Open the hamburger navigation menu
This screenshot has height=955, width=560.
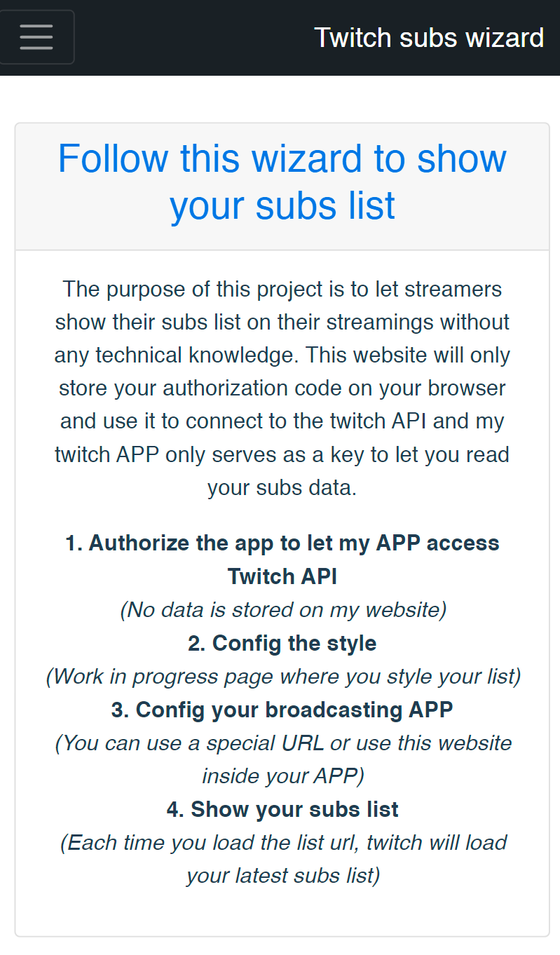coord(36,37)
